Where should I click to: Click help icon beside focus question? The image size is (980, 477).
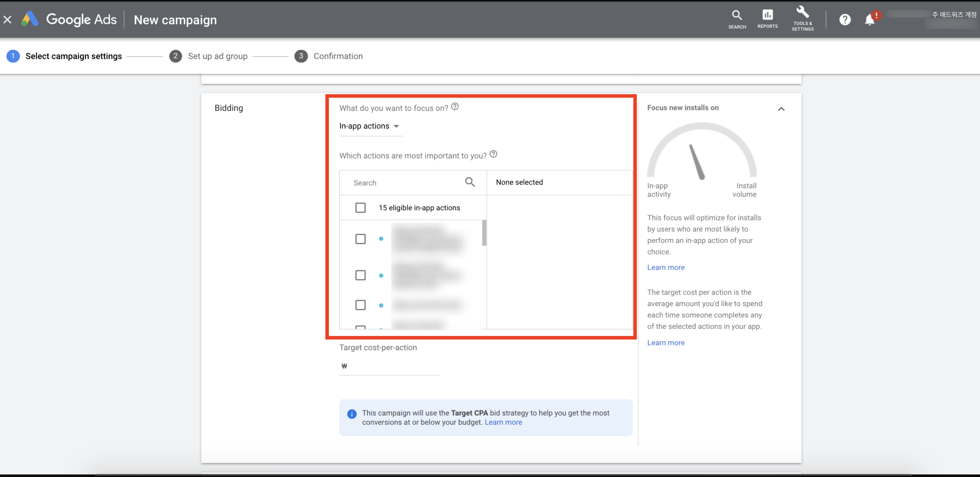(455, 107)
